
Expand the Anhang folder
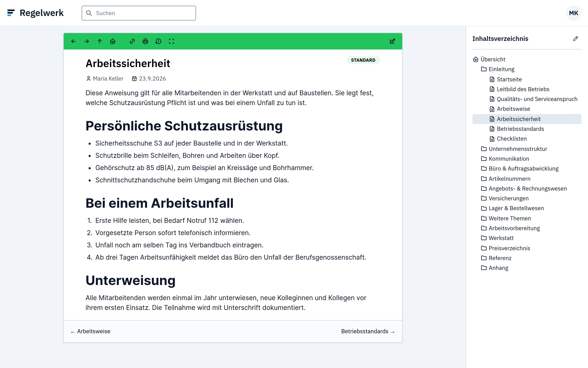pos(498,268)
